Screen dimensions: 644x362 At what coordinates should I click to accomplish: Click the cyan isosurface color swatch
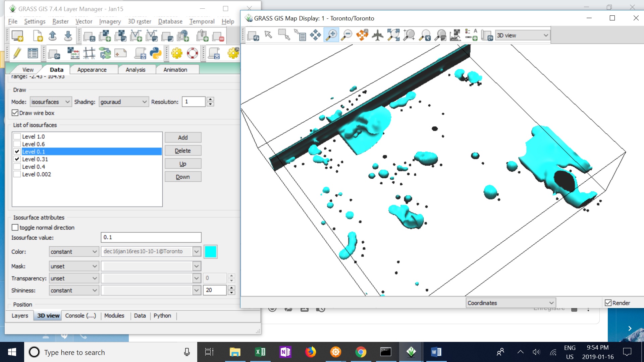(x=210, y=252)
